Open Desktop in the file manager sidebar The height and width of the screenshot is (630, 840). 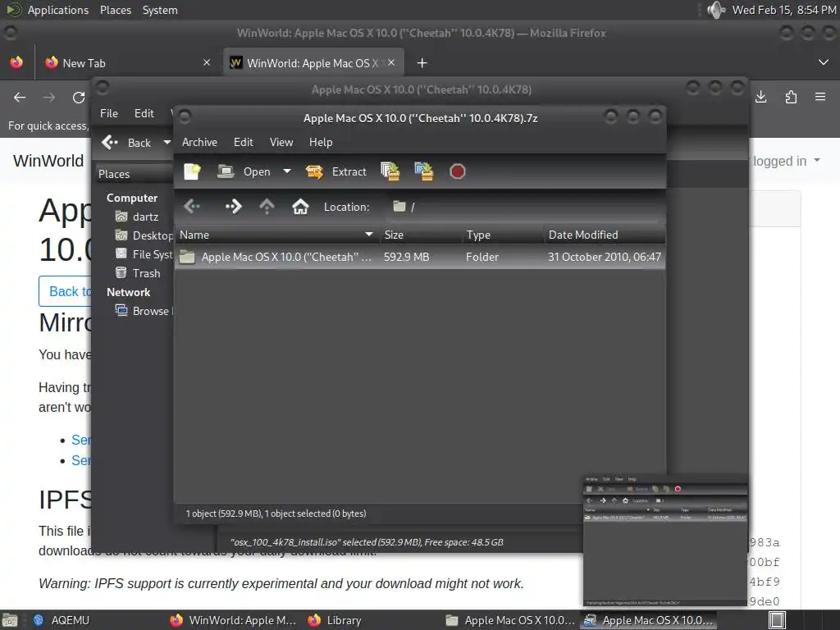(x=144, y=235)
